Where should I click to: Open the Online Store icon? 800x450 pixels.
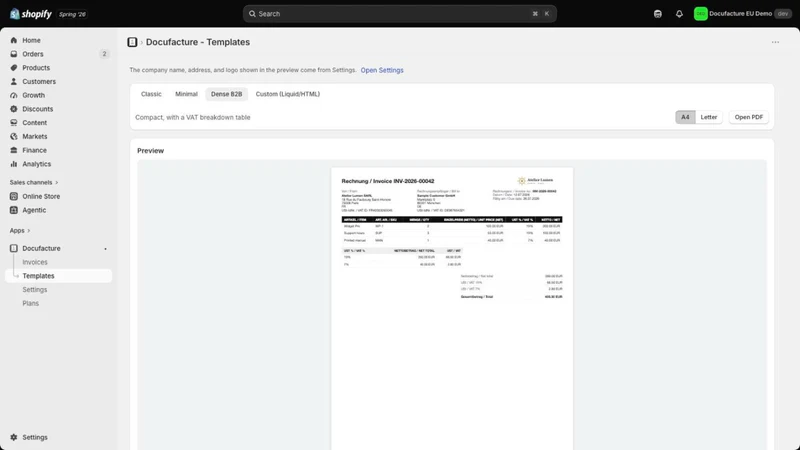[14, 196]
